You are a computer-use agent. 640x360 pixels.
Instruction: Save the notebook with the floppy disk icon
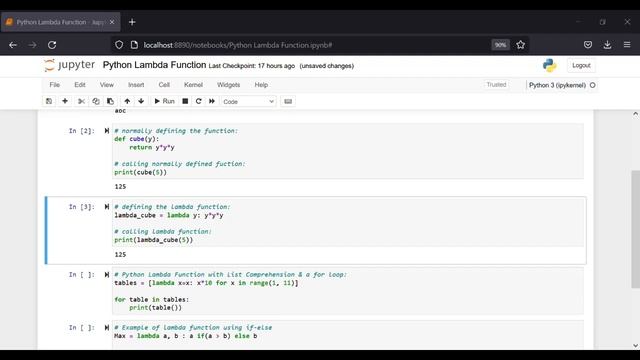coord(49,101)
